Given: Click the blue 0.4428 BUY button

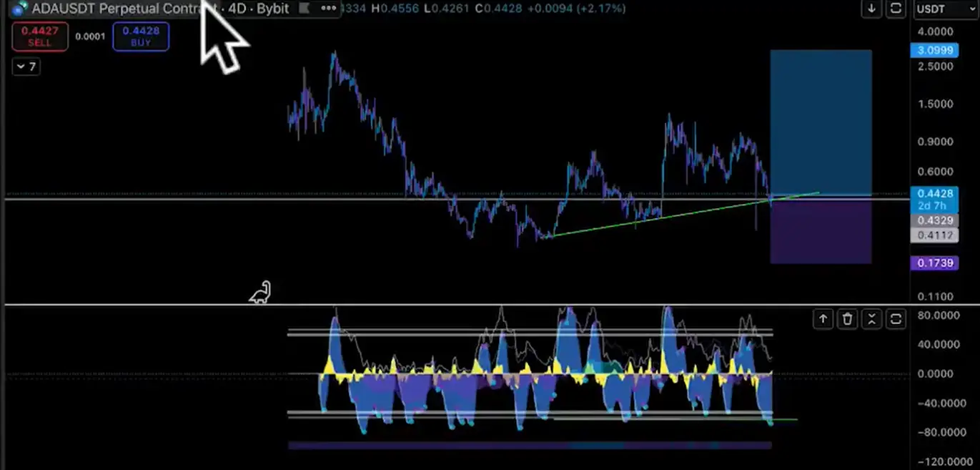Looking at the screenshot, I should [x=141, y=36].
